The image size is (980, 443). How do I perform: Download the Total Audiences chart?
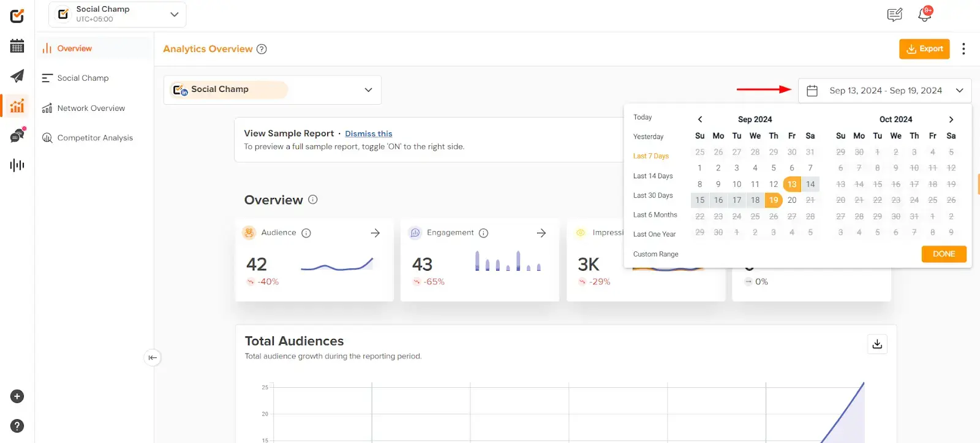[877, 344]
